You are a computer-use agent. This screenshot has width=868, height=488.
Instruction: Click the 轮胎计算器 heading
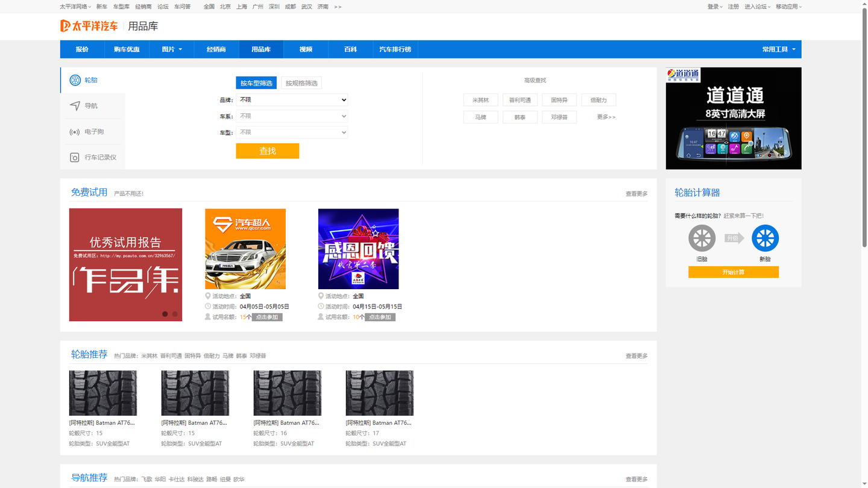(x=697, y=193)
